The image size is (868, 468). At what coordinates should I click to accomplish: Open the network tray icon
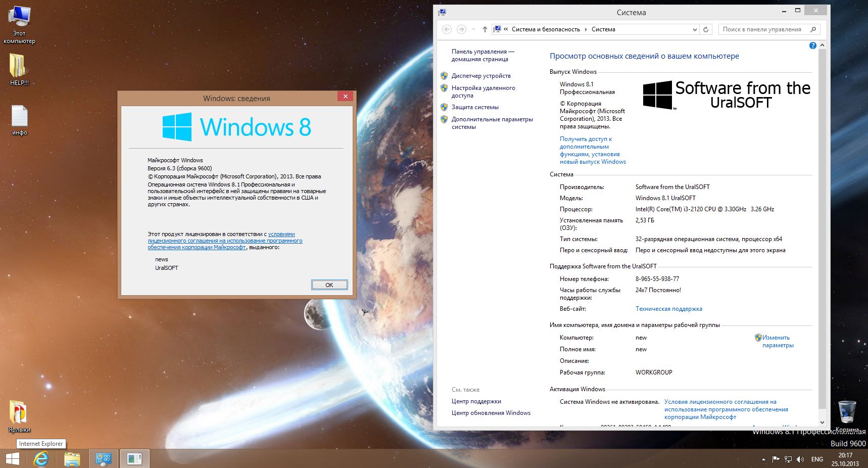(788, 459)
